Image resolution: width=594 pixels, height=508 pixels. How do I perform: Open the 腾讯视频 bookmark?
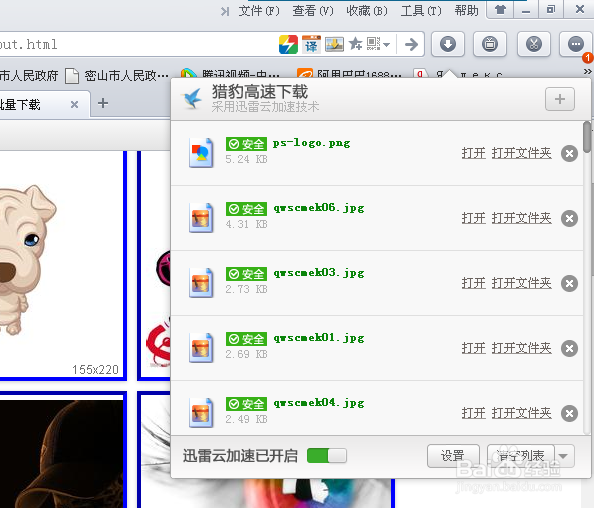tap(230, 74)
